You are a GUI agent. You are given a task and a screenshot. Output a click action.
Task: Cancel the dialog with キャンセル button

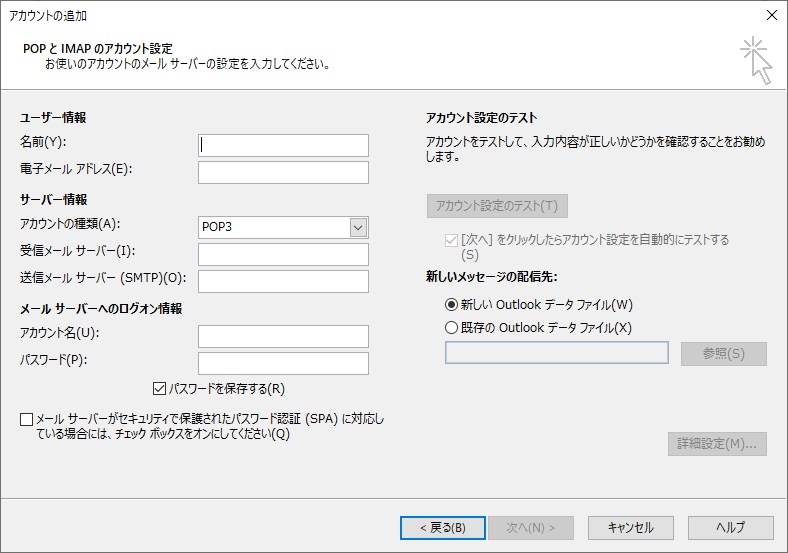pyautogui.click(x=629, y=528)
